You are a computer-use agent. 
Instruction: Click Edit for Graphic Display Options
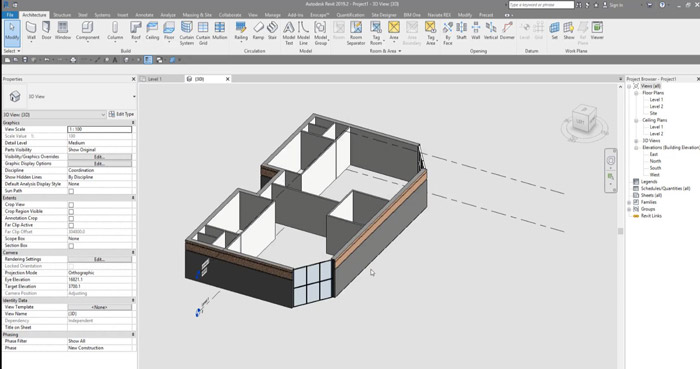pyautogui.click(x=100, y=164)
